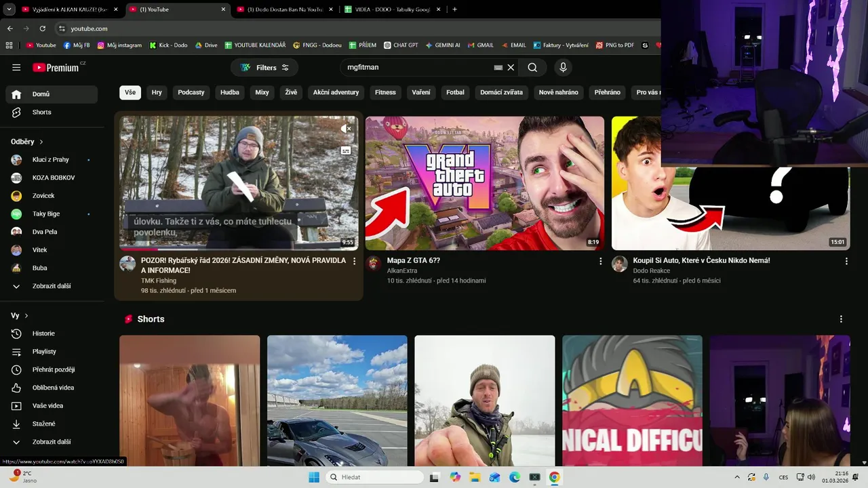
Task: Click the TMK Fishing channel name
Action: (x=159, y=281)
